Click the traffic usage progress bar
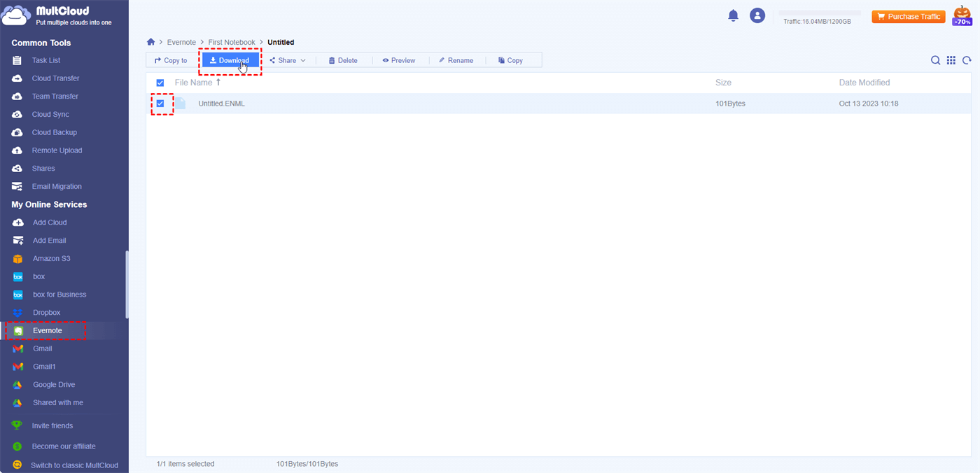The height and width of the screenshot is (473, 980). coord(820,13)
